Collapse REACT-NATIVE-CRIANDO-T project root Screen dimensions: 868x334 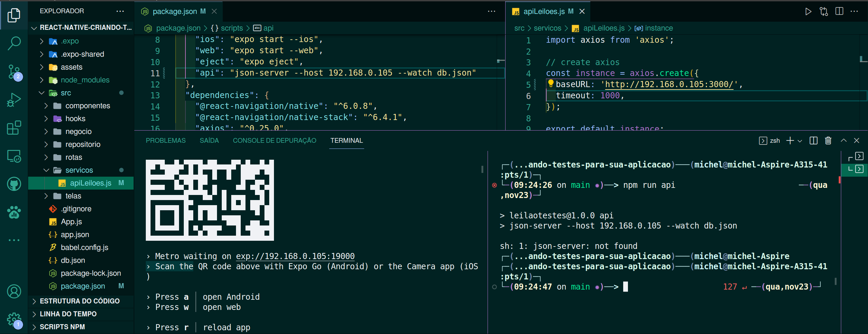tap(81, 28)
